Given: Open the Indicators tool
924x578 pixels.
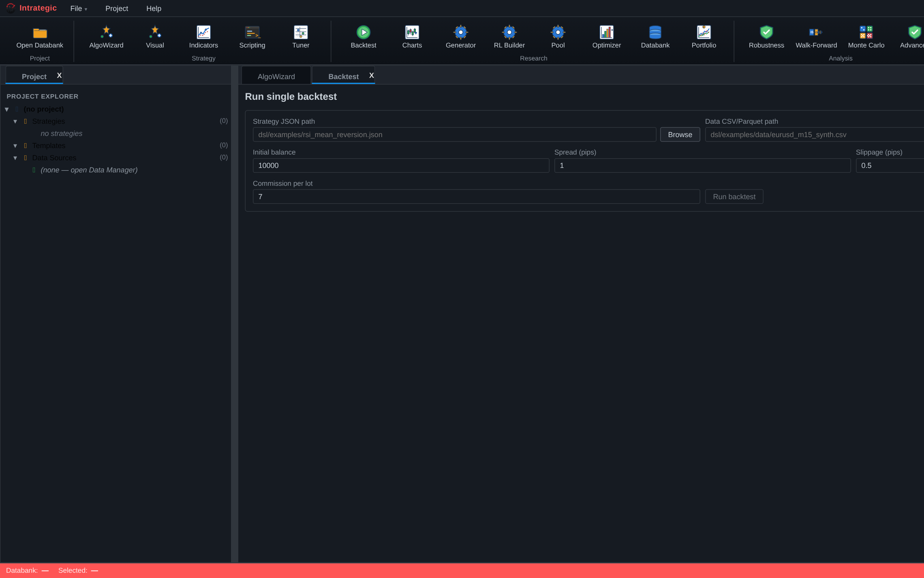Looking at the screenshot, I should (x=203, y=37).
